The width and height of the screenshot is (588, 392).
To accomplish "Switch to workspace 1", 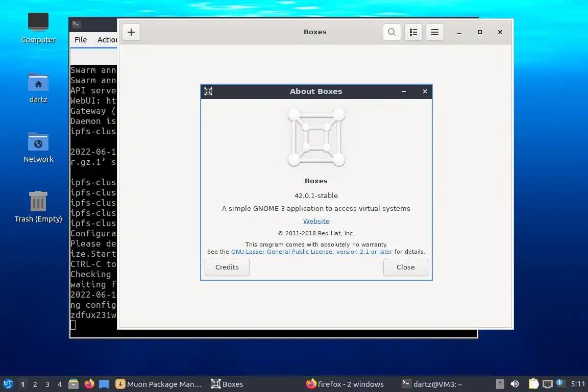I will pyautogui.click(x=23, y=384).
